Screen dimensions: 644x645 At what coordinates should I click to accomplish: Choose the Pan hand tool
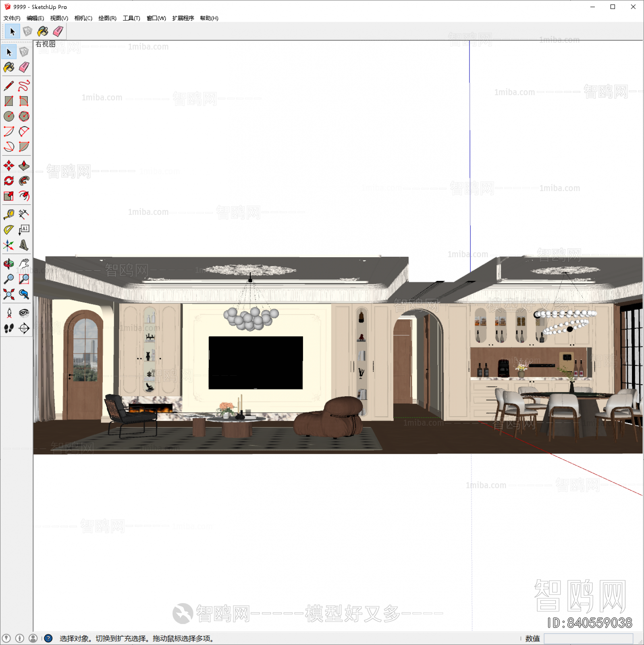coord(24,264)
